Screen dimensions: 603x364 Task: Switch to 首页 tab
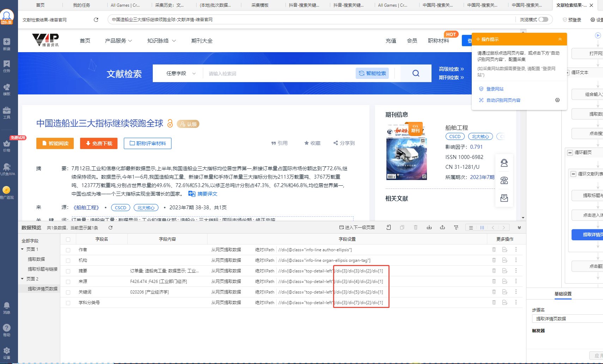click(x=41, y=5)
